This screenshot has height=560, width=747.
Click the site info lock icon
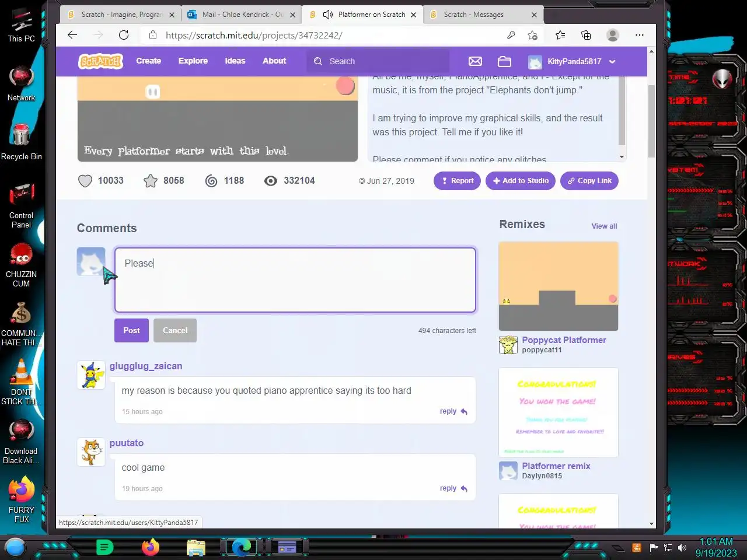coord(153,35)
